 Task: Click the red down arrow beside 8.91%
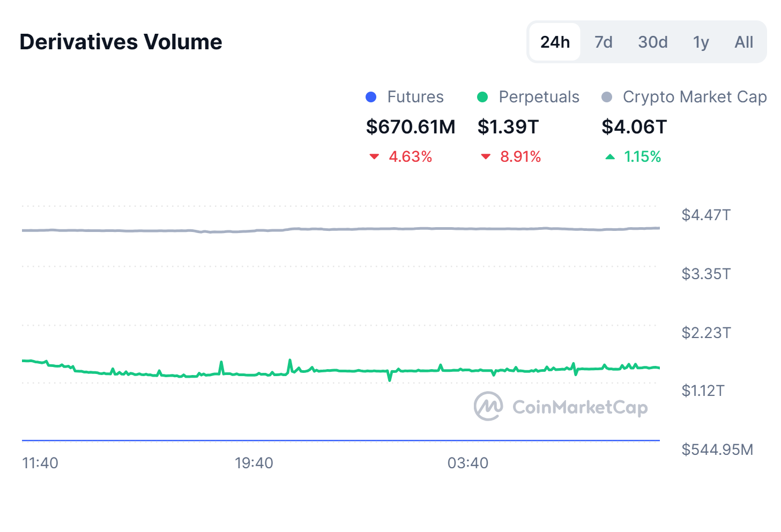click(486, 156)
